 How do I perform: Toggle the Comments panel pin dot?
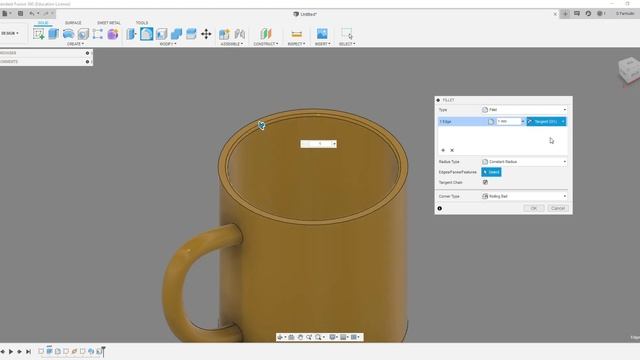87,62
